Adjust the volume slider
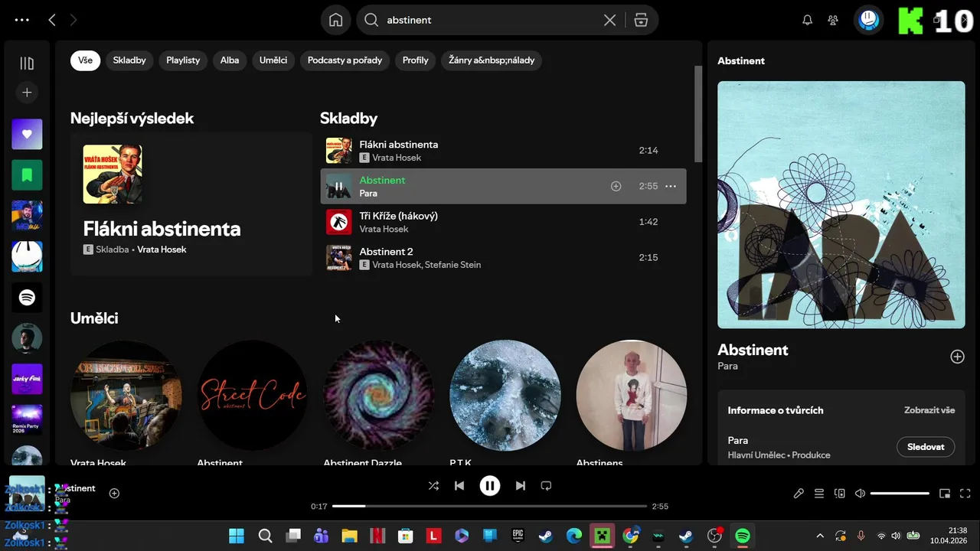This screenshot has height=551, width=980. 900,494
